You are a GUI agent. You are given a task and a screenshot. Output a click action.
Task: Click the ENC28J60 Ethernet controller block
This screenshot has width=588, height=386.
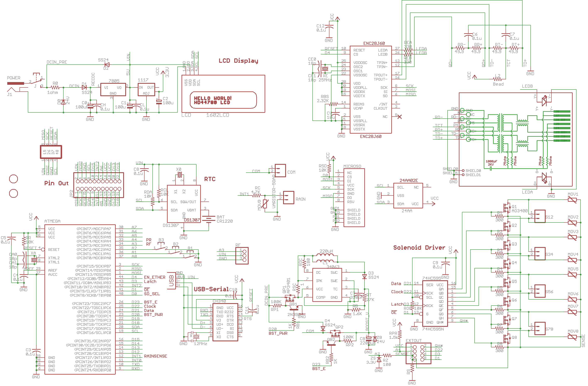tap(371, 90)
